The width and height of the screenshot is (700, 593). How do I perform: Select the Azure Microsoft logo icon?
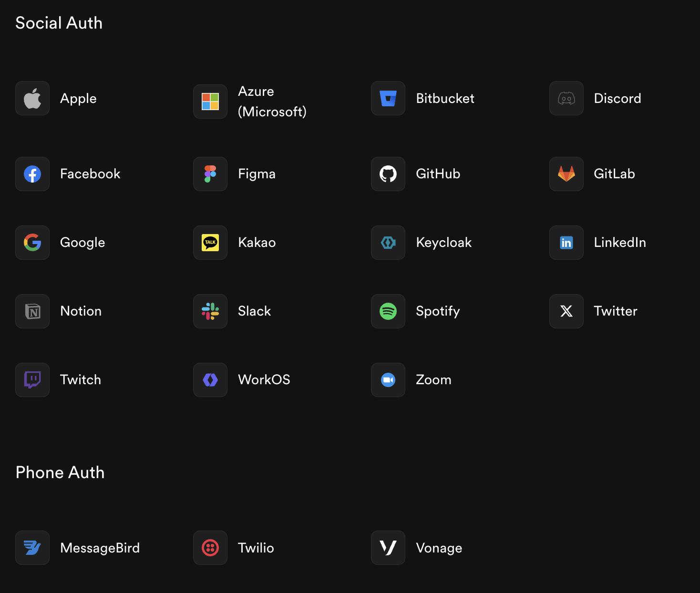click(210, 102)
